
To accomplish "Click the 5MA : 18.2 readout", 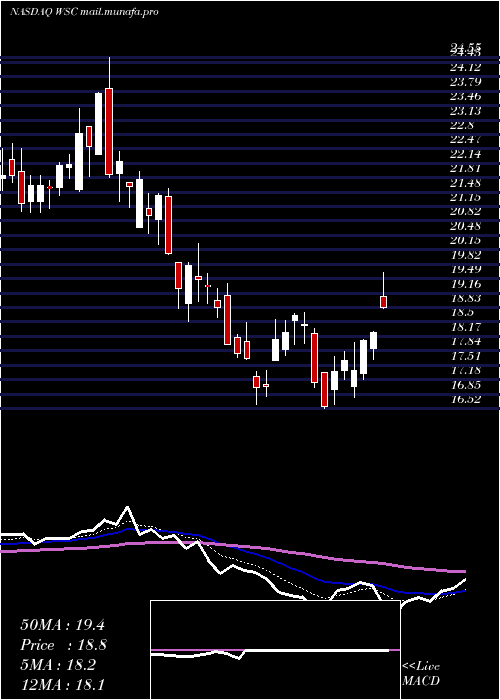I will [x=58, y=665].
